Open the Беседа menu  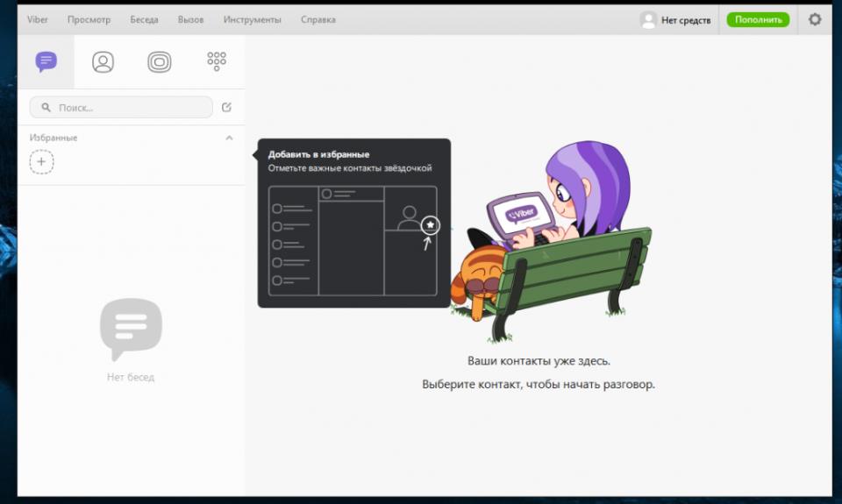pyautogui.click(x=144, y=19)
